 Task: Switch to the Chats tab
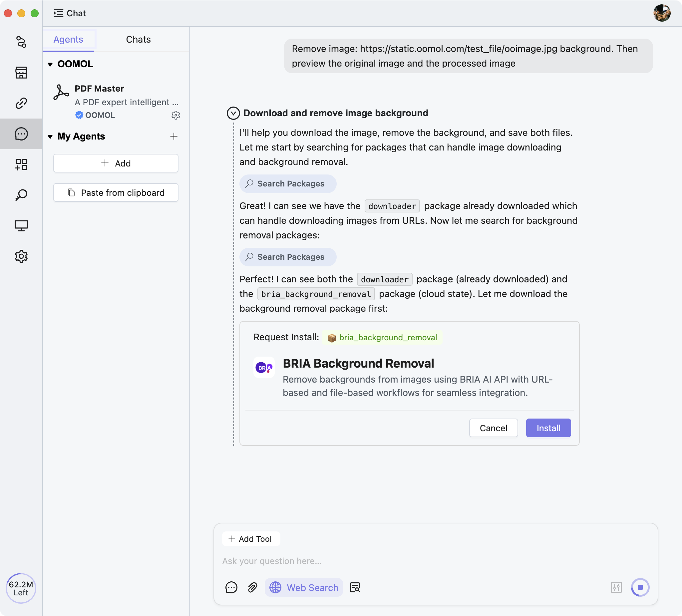(138, 40)
